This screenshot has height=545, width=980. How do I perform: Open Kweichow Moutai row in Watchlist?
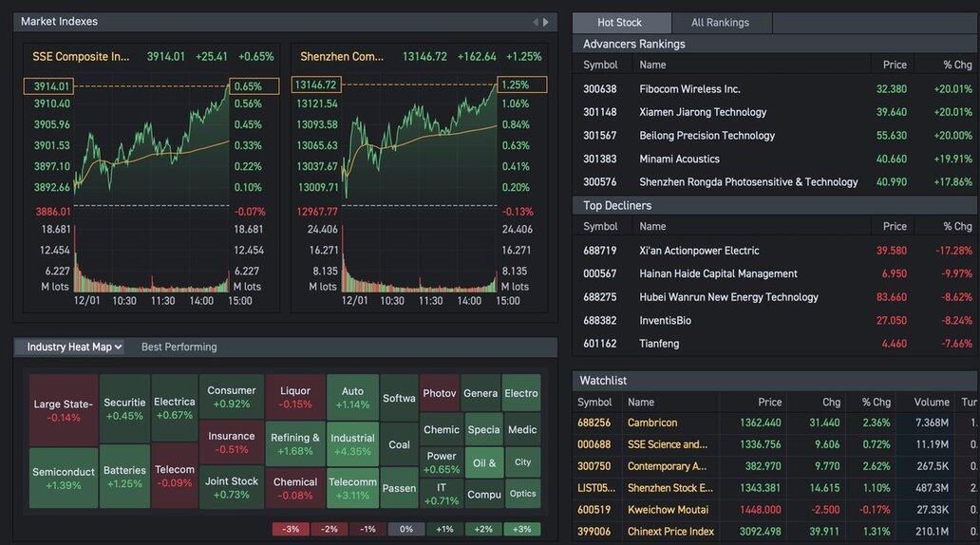[669, 510]
